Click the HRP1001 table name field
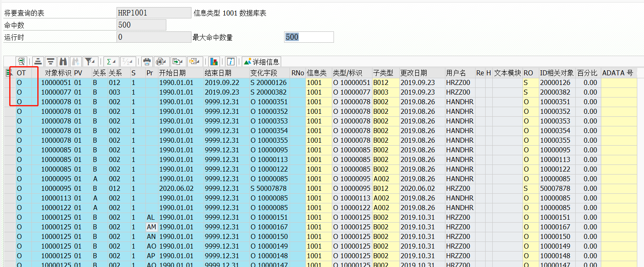The image size is (644, 267). (x=153, y=12)
